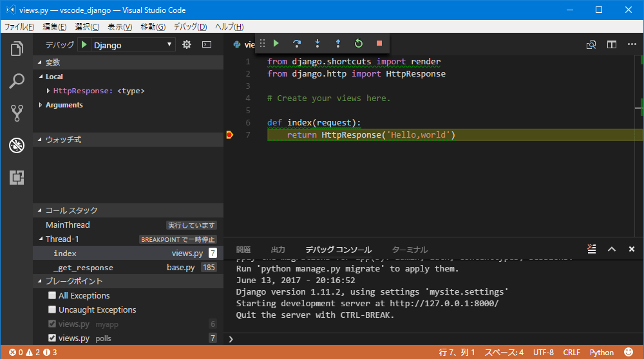Open more editor actions (ellipsis)
Image resolution: width=644 pixels, height=359 pixels.
(632, 44)
